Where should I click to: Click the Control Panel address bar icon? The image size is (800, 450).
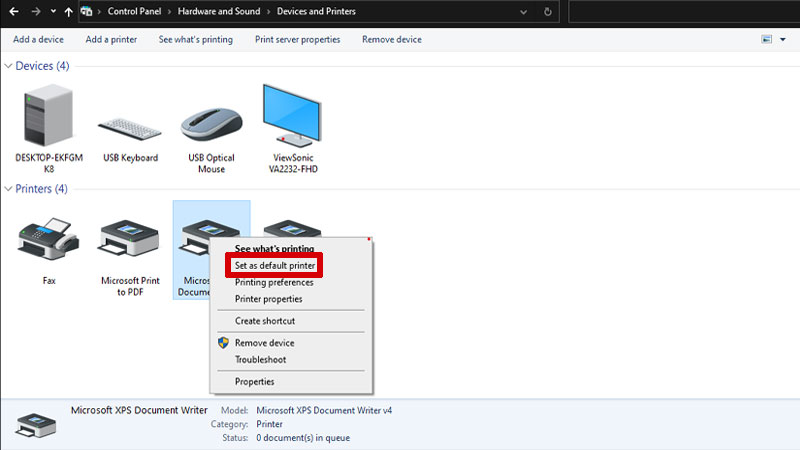(x=86, y=11)
